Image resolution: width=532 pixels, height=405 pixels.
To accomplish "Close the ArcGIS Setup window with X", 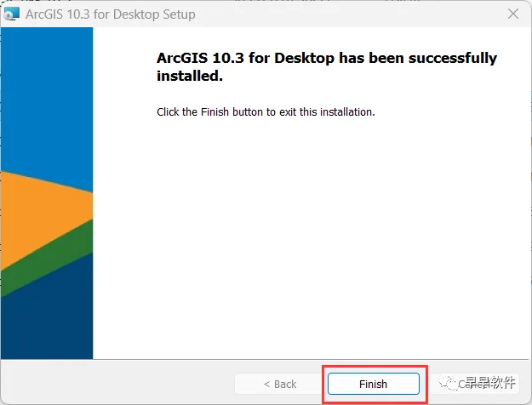I will (x=513, y=14).
